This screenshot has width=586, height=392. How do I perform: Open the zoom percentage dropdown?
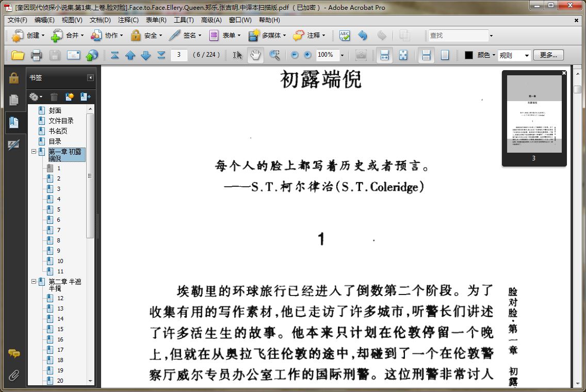tap(342, 55)
